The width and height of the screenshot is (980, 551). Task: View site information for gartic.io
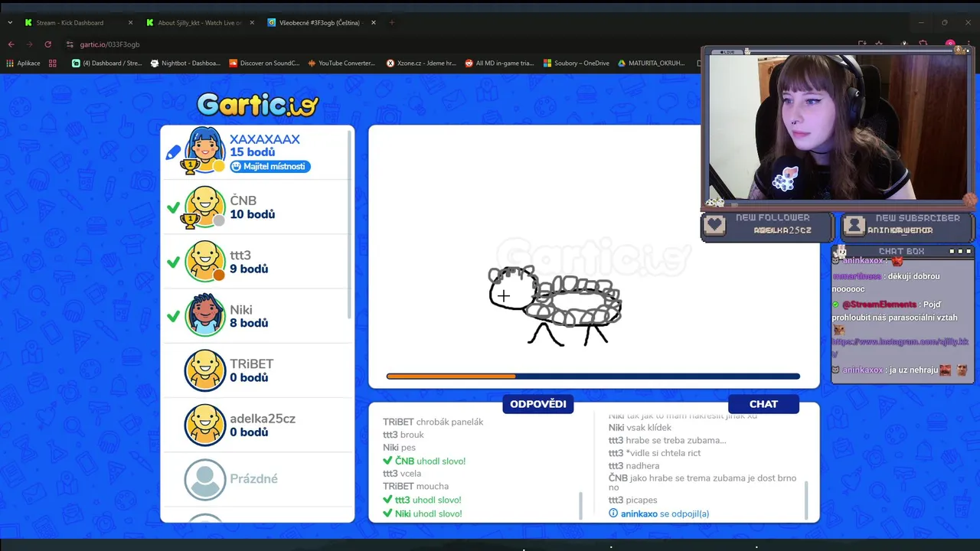click(x=70, y=44)
